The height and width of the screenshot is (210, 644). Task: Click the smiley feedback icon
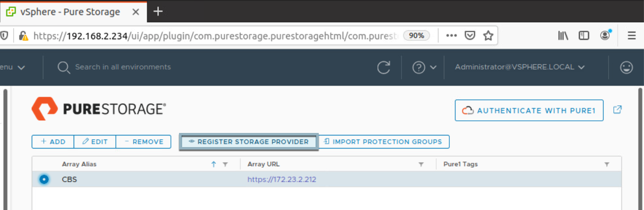626,67
